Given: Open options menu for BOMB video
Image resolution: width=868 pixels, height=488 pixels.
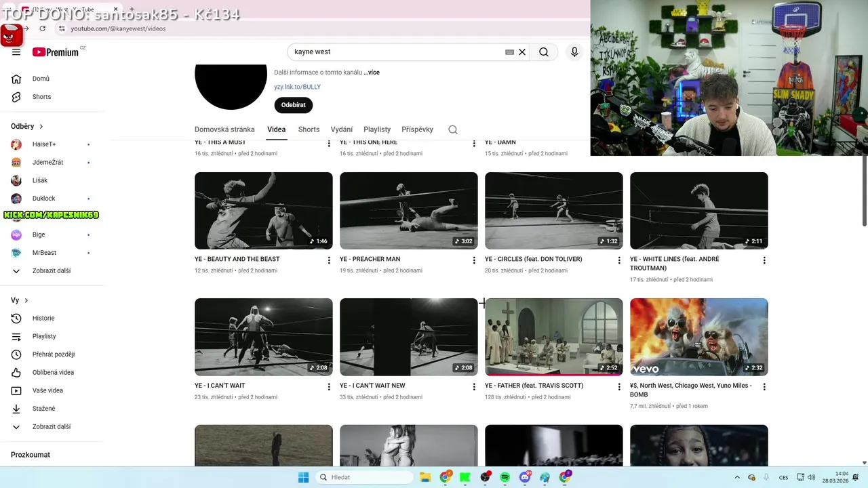Looking at the screenshot, I should pyautogui.click(x=764, y=387).
